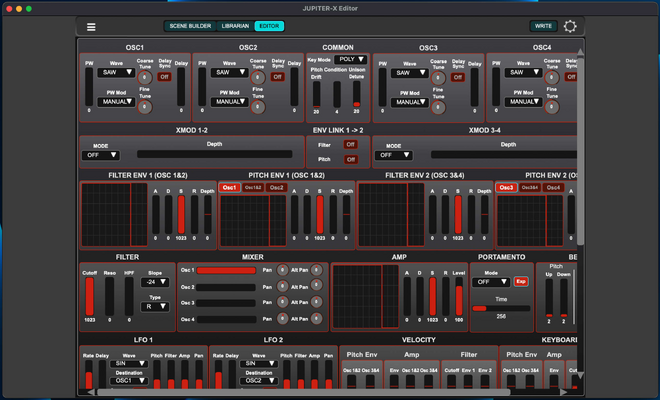Open the Key Mode POLY dropdown

tap(350, 59)
